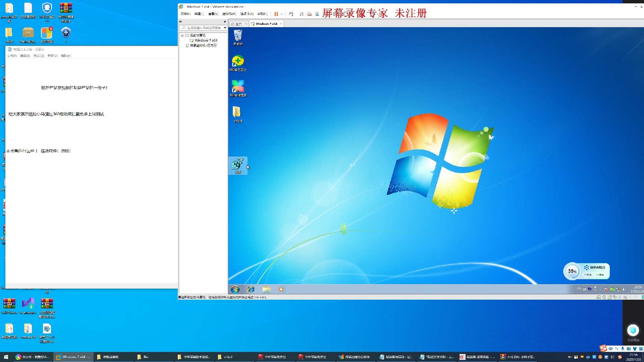Show hidden icons arrow in VM tray
This screenshot has width=644, height=362.
(600, 289)
